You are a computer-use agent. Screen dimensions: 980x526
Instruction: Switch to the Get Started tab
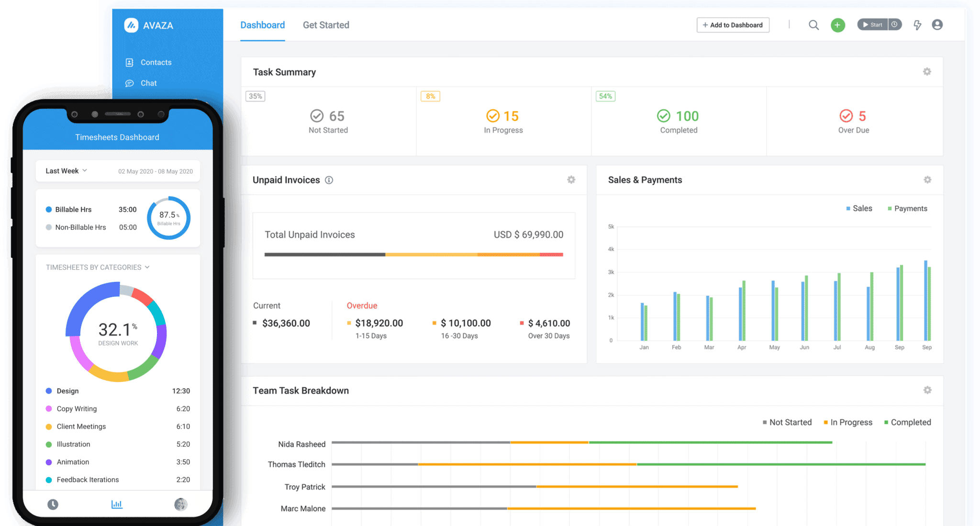pos(326,25)
